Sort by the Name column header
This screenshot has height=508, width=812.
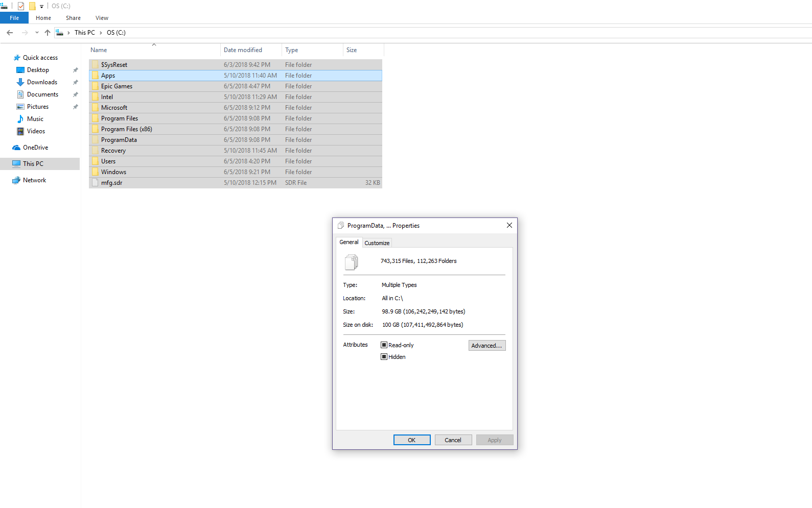tap(155, 50)
